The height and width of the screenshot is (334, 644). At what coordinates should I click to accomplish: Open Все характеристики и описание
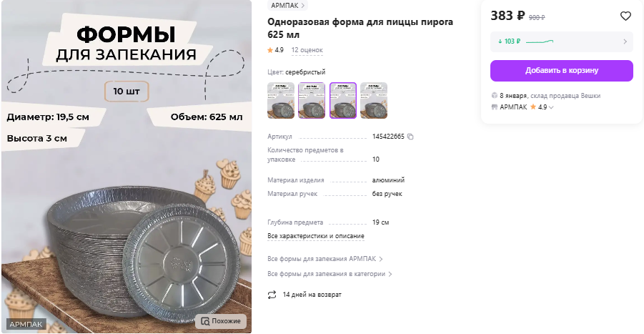(316, 236)
